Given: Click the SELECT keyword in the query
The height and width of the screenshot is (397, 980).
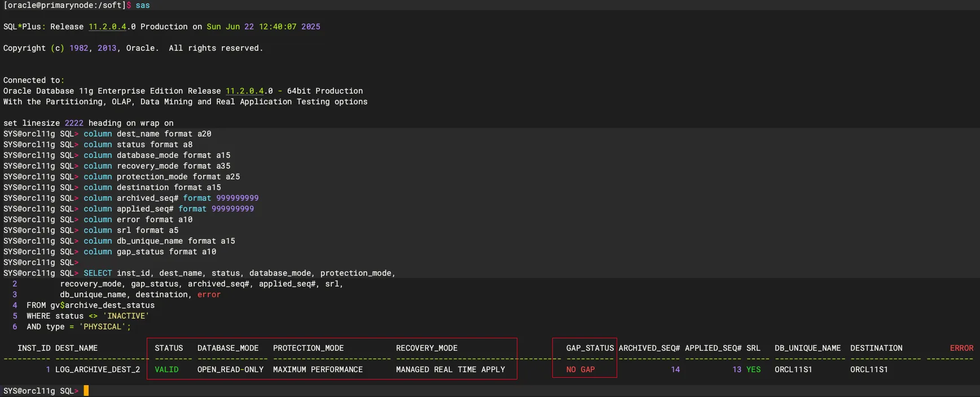Looking at the screenshot, I should tap(98, 273).
